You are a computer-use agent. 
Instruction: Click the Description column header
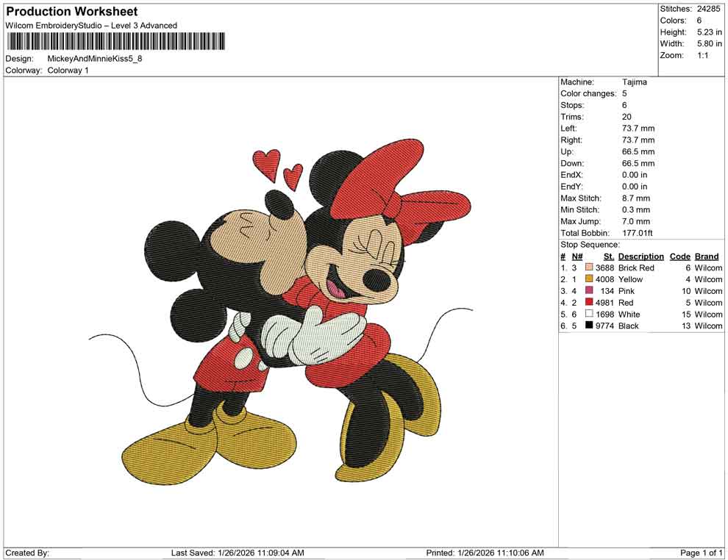[640, 256]
